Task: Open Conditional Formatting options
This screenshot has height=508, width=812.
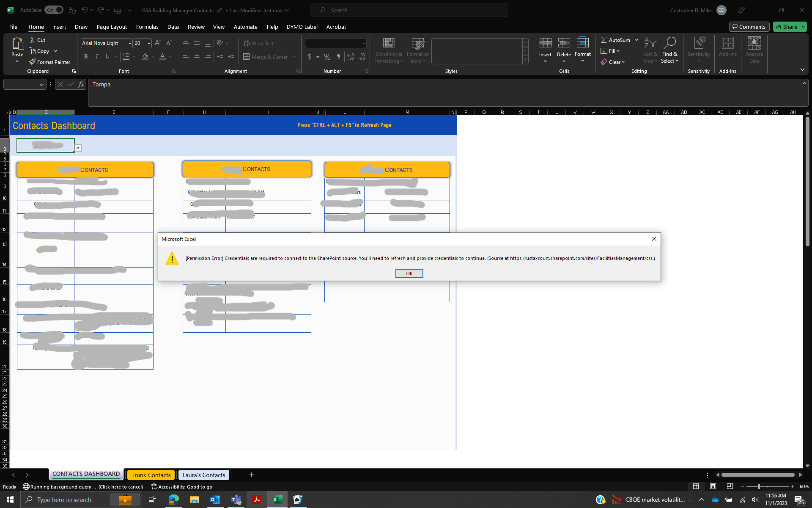Action: point(388,50)
